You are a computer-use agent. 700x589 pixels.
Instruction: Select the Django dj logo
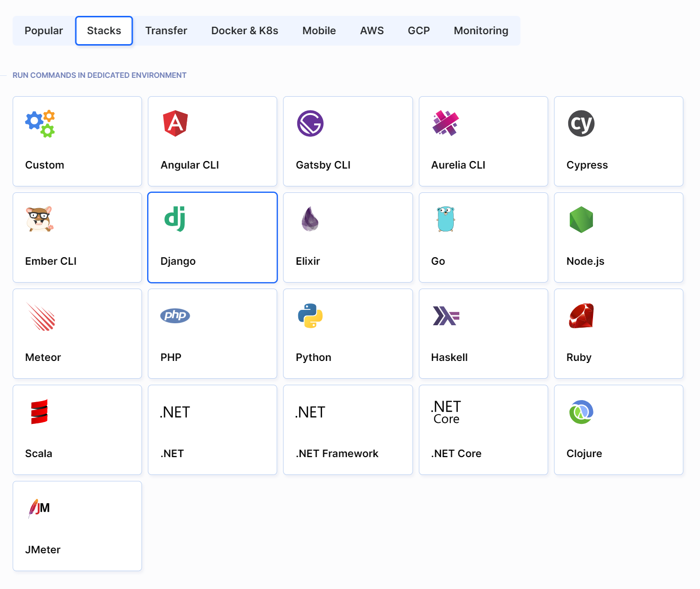click(175, 219)
